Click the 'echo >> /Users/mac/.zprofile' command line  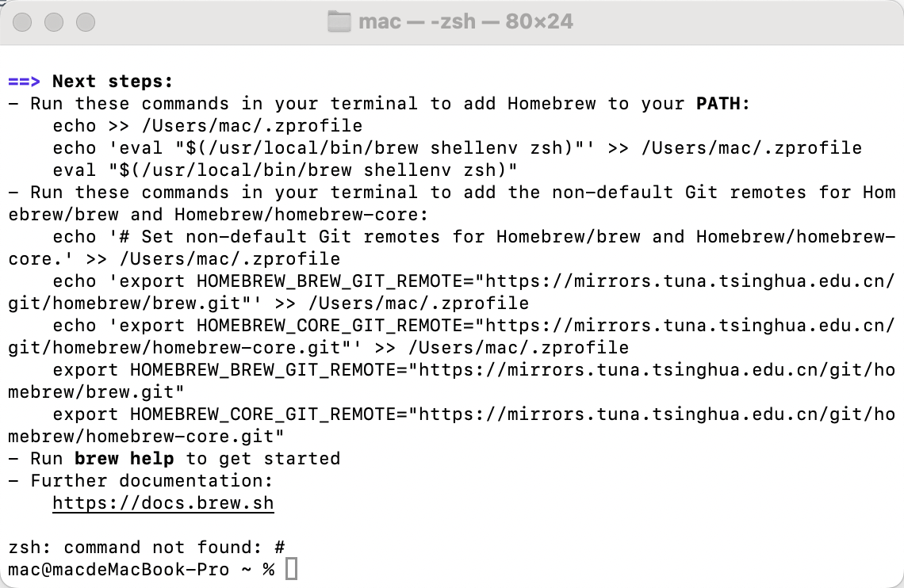coord(208,126)
